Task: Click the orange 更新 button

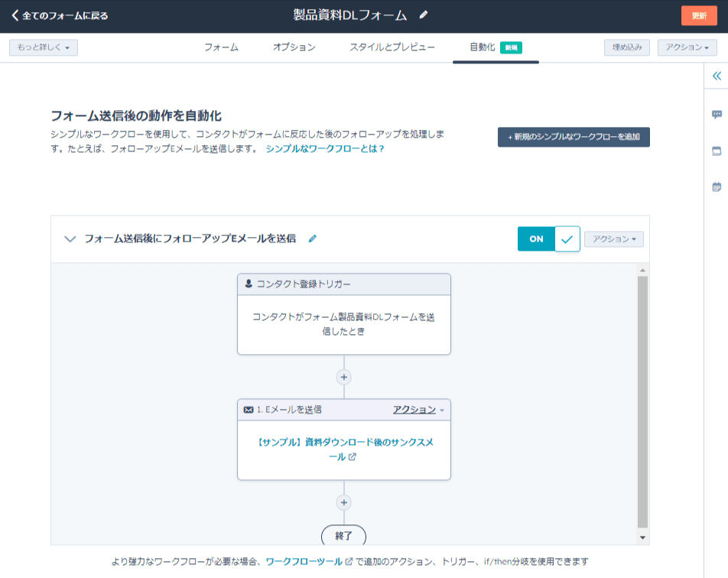Action: click(x=699, y=16)
